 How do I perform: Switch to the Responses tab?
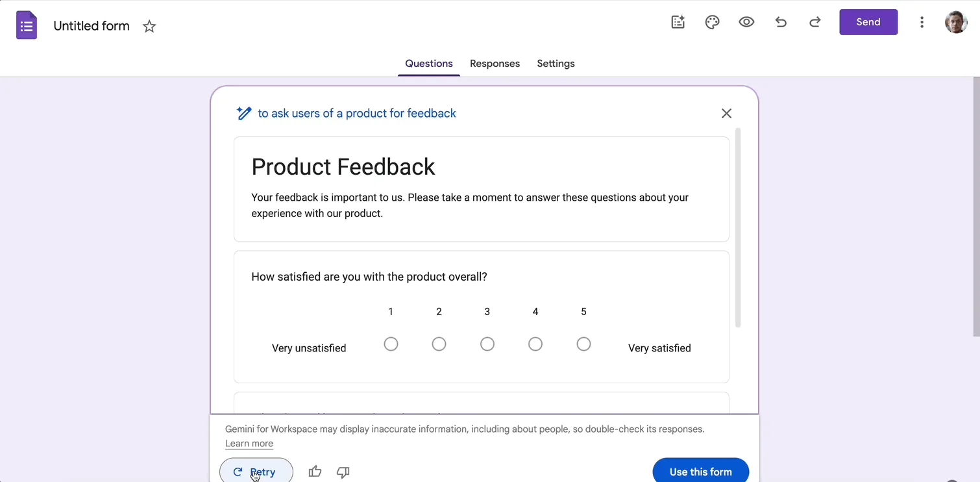click(495, 63)
